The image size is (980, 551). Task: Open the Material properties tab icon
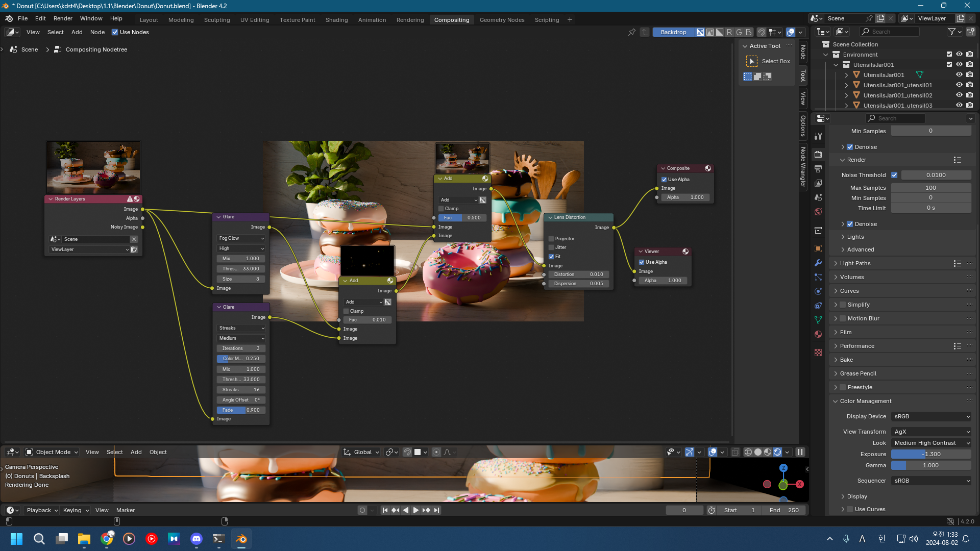818,334
